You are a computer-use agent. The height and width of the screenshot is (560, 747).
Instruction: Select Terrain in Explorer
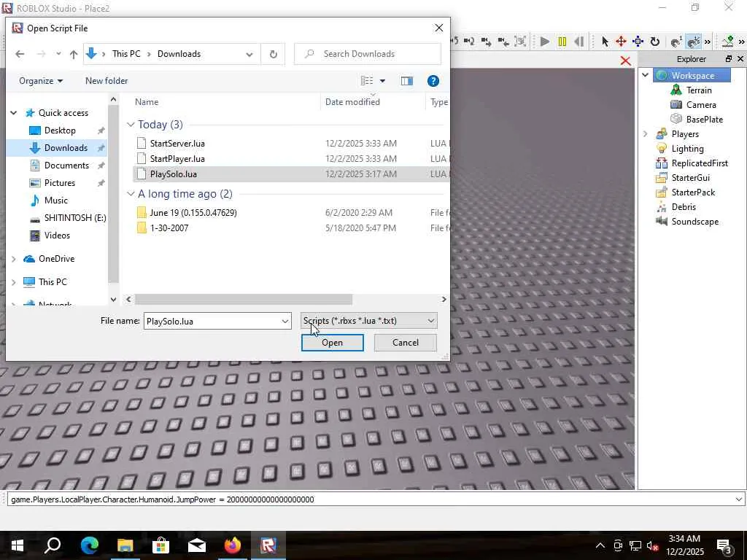pyautogui.click(x=698, y=90)
